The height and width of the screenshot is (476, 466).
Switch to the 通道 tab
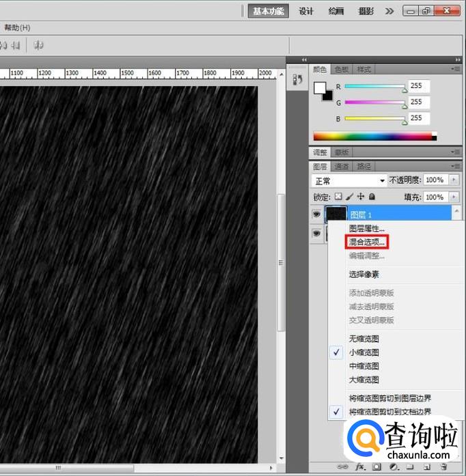pyautogui.click(x=342, y=166)
